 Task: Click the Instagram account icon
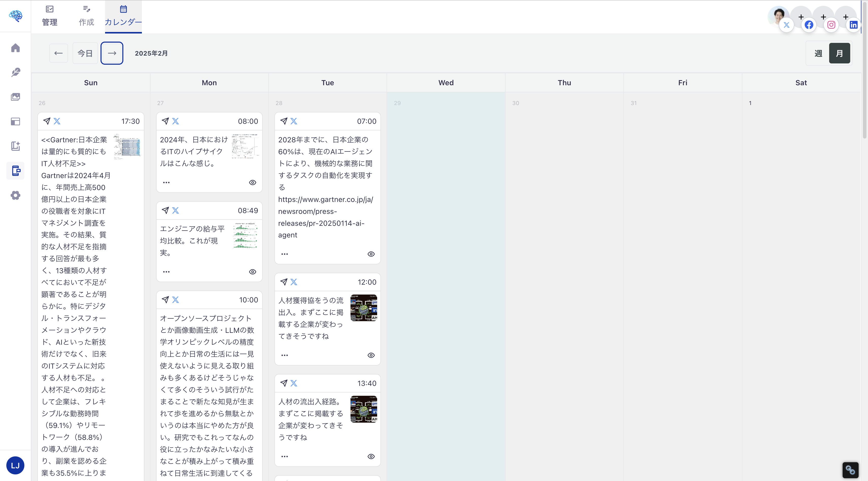(831, 25)
